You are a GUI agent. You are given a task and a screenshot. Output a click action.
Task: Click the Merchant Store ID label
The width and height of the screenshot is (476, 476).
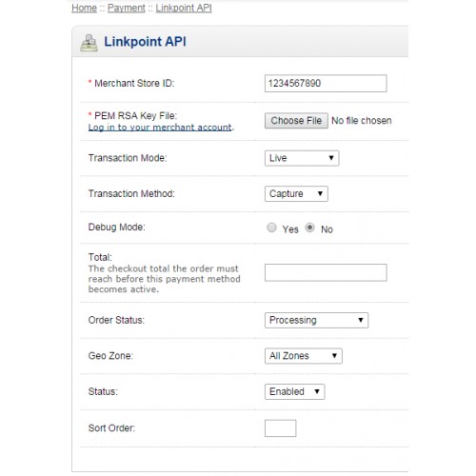(134, 84)
